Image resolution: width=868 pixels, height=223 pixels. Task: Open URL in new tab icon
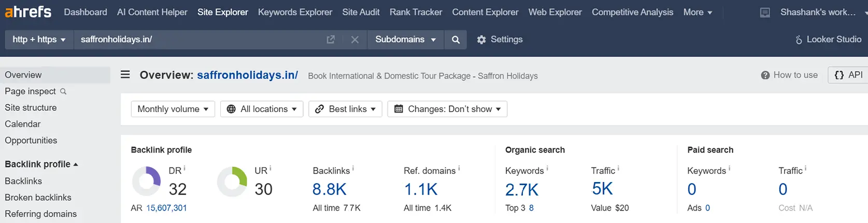point(331,39)
